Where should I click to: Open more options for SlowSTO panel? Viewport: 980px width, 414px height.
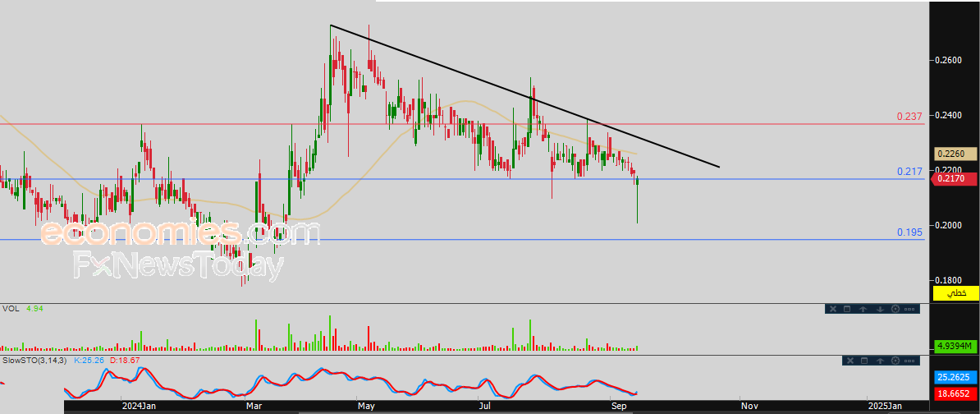910,361
